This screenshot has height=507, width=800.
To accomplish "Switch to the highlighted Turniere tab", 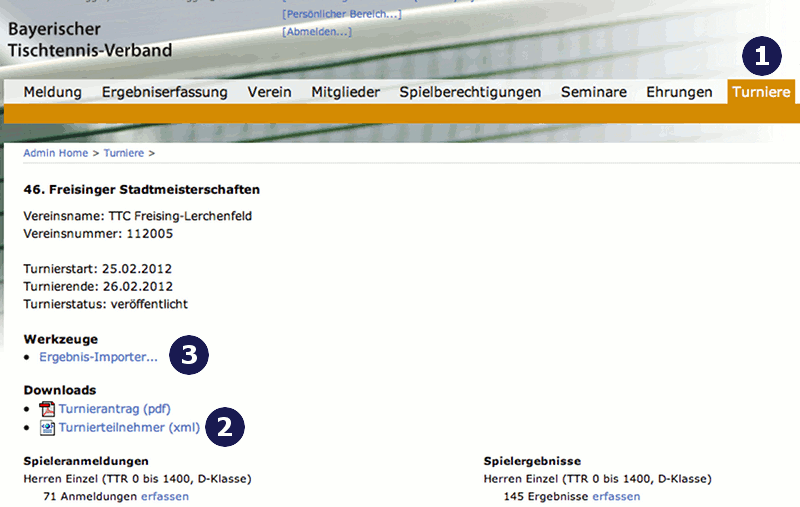I will coord(761,92).
